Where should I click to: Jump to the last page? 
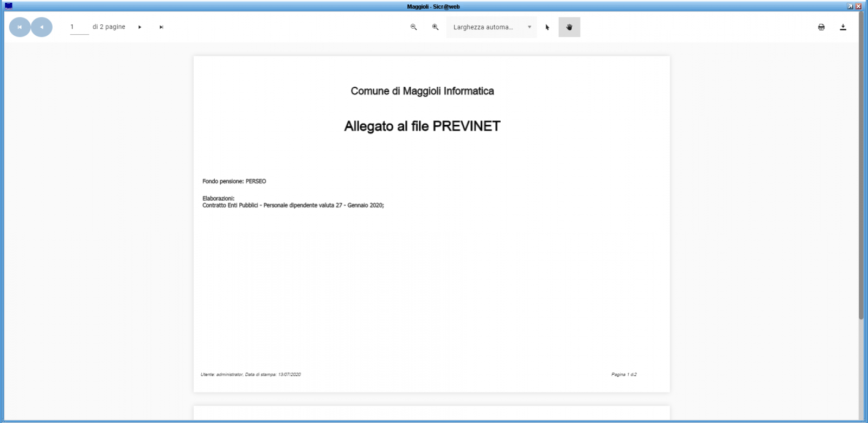tap(161, 27)
